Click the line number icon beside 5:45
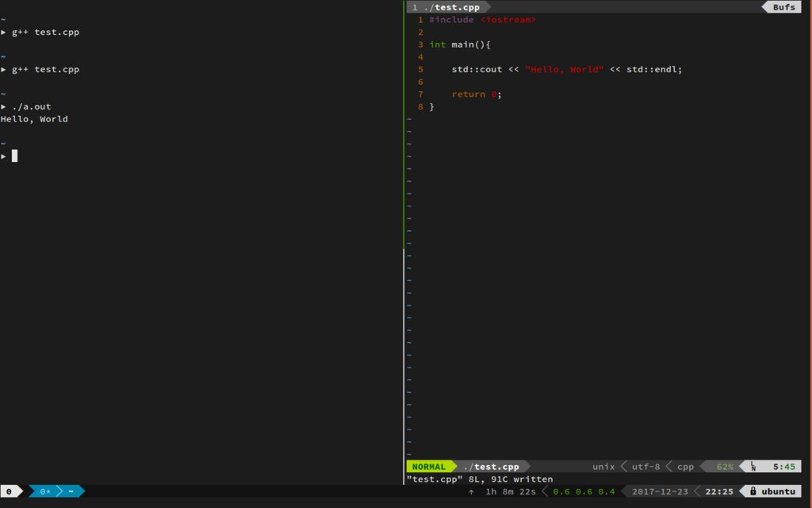The image size is (812, 508). [x=753, y=467]
